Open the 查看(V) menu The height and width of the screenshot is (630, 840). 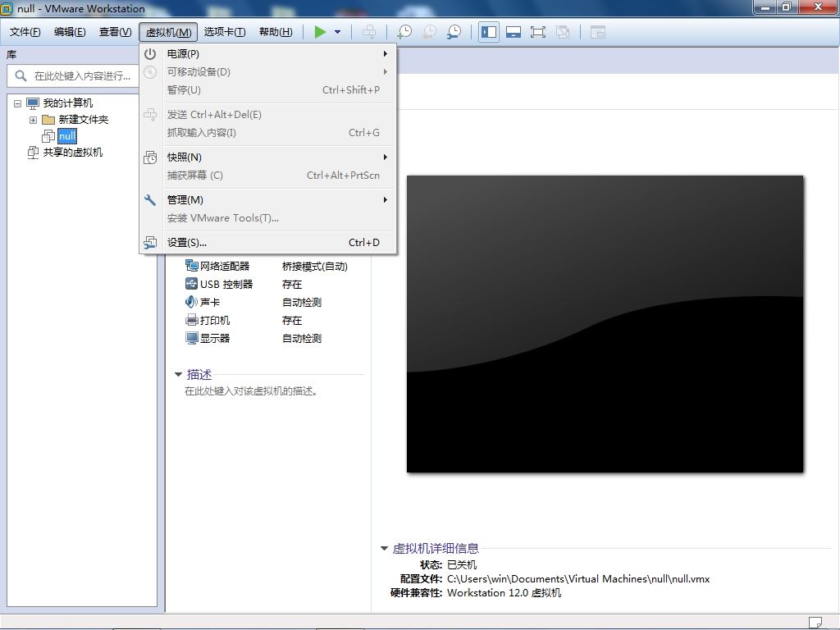pyautogui.click(x=115, y=32)
